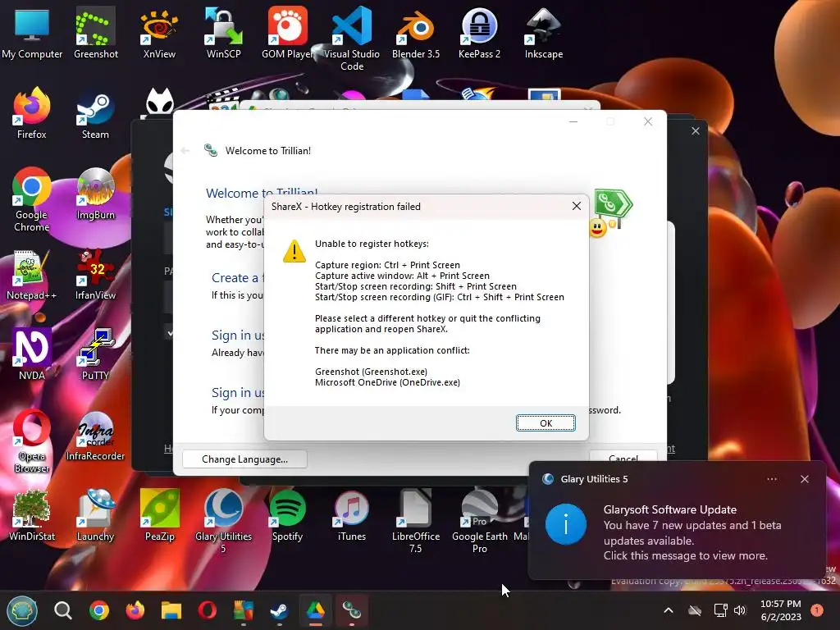Open clock and date 10:57 PM
The image size is (840, 630).
[x=781, y=610]
